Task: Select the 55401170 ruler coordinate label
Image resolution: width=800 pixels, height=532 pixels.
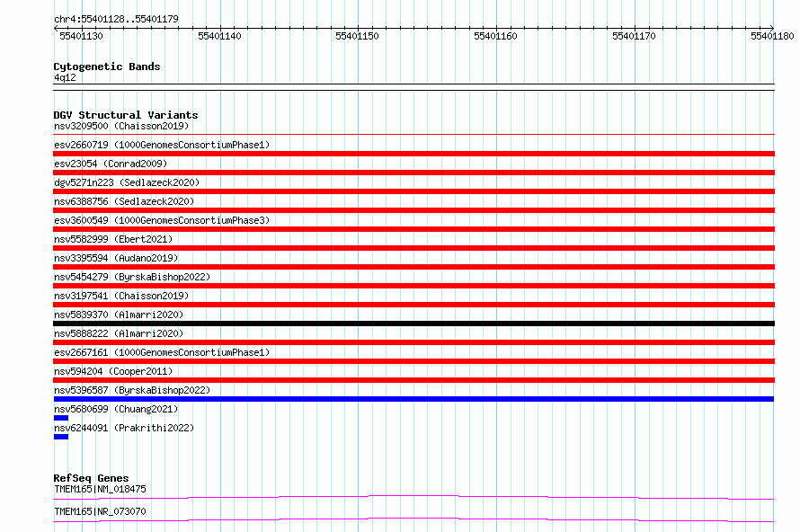Action: tap(634, 36)
